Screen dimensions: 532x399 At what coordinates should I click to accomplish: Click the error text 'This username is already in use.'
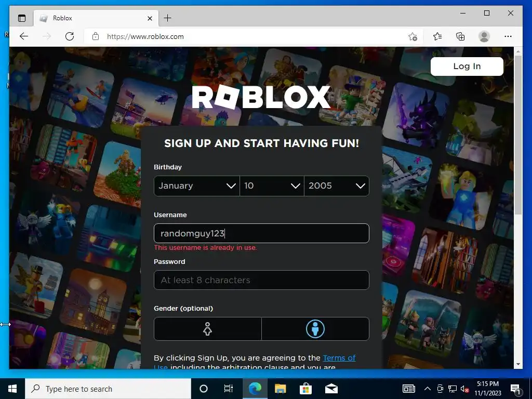coord(205,248)
